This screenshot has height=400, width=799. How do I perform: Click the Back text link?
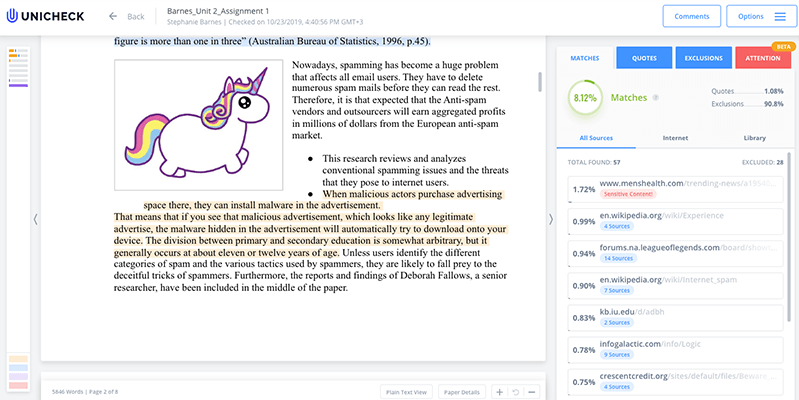(136, 16)
